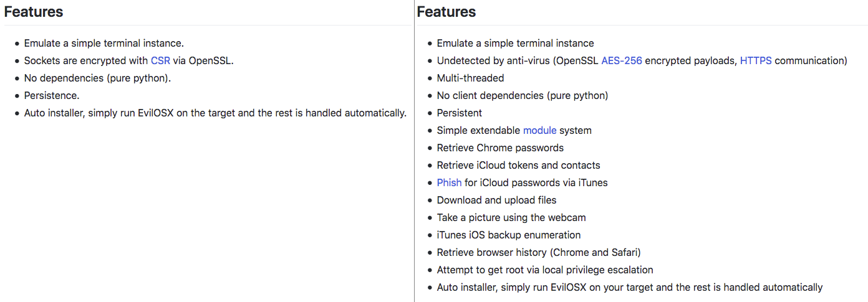Open the AES-256 link

tap(622, 61)
